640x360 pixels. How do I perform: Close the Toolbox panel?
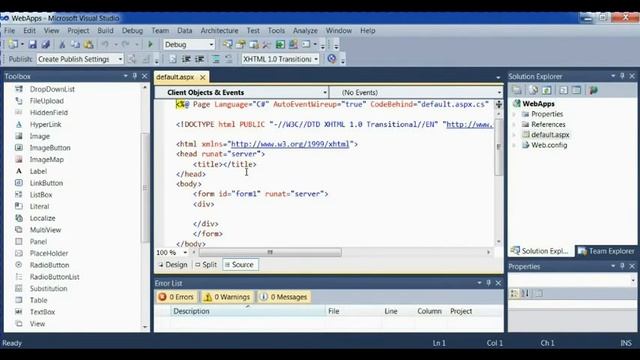click(x=144, y=76)
